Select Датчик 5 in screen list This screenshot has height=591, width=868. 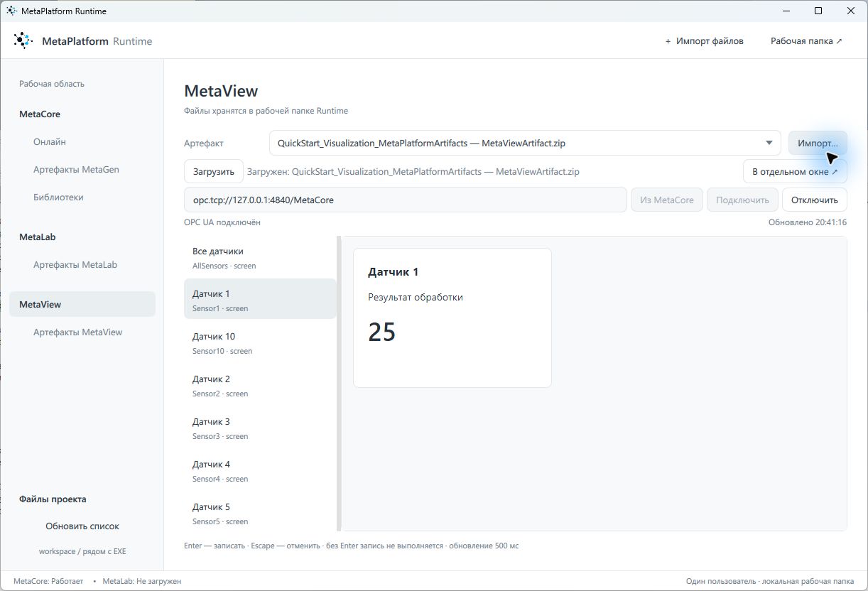point(260,513)
